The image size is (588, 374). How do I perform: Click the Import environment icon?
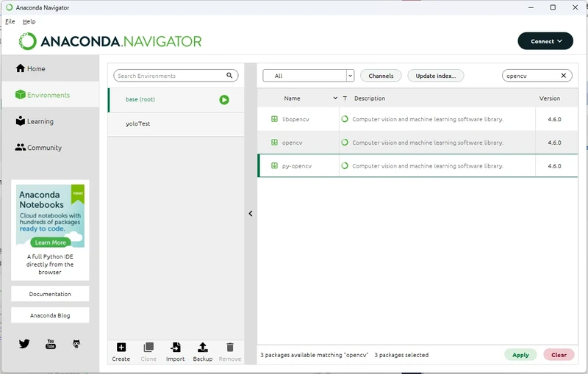pos(176,348)
